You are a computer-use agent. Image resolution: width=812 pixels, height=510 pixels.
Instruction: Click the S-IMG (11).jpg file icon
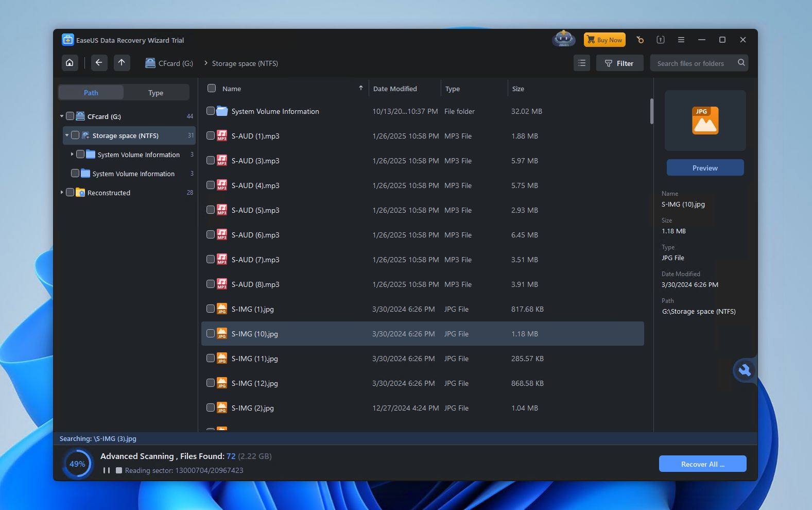click(x=222, y=359)
